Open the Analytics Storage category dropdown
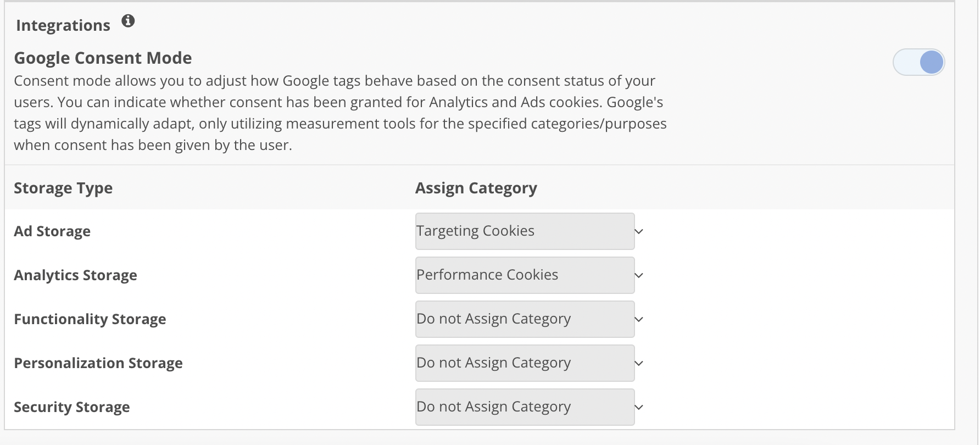 click(525, 275)
